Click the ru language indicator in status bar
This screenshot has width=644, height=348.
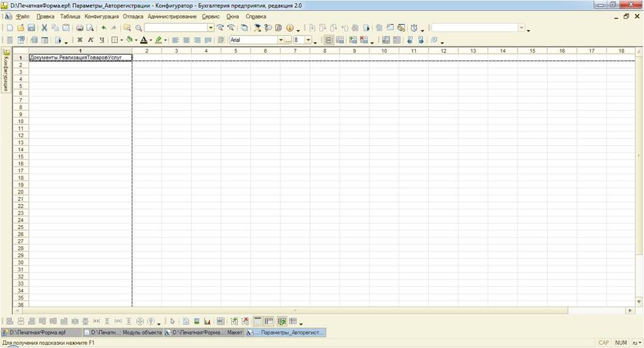point(636,343)
